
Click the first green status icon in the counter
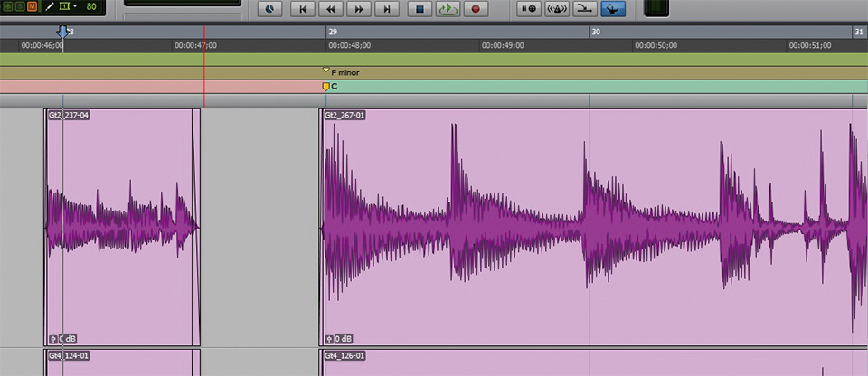pos(8,7)
